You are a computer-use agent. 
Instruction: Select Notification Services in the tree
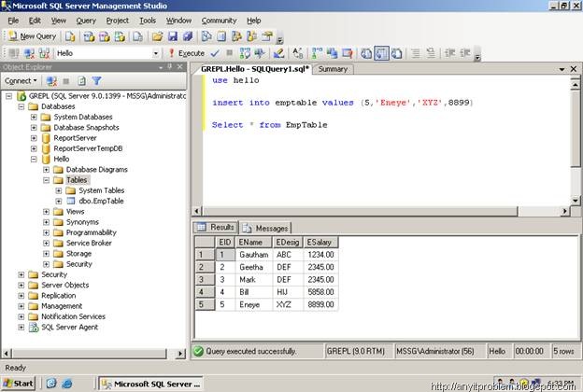[73, 316]
